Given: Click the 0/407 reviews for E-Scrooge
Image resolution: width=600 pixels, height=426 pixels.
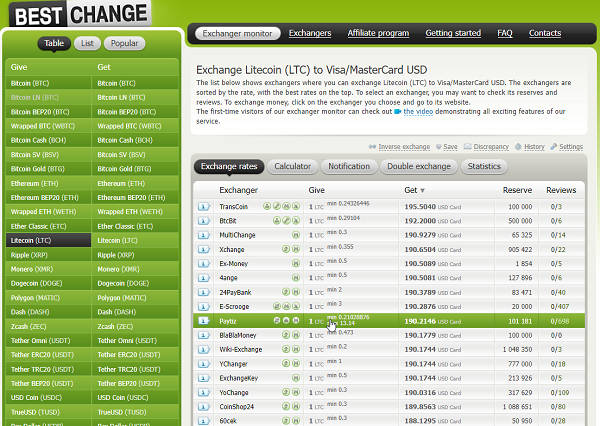Looking at the screenshot, I should [x=560, y=307].
